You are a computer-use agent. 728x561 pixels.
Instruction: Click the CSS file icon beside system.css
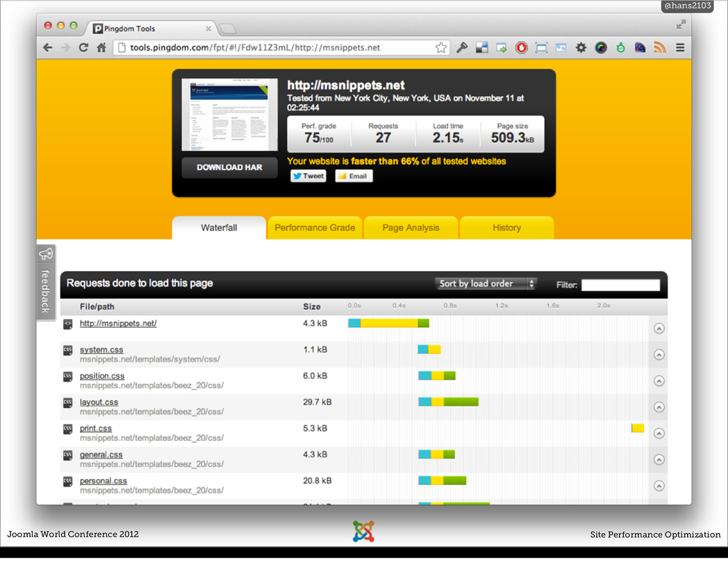(x=68, y=350)
